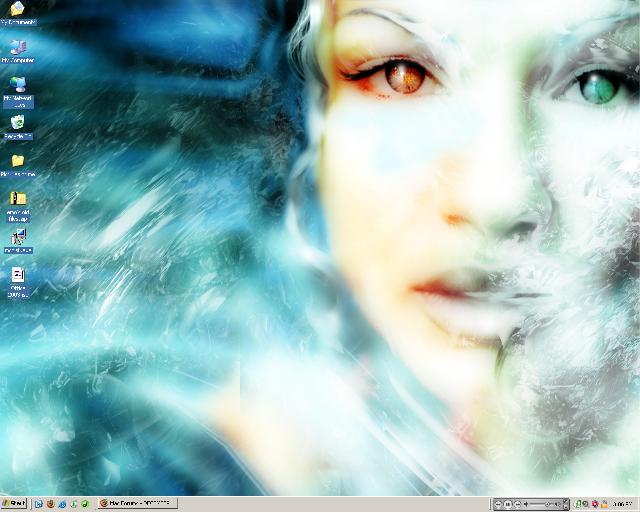The height and width of the screenshot is (513, 640).
Task: Restore the media player from toolbar corner
Action: pos(566,507)
